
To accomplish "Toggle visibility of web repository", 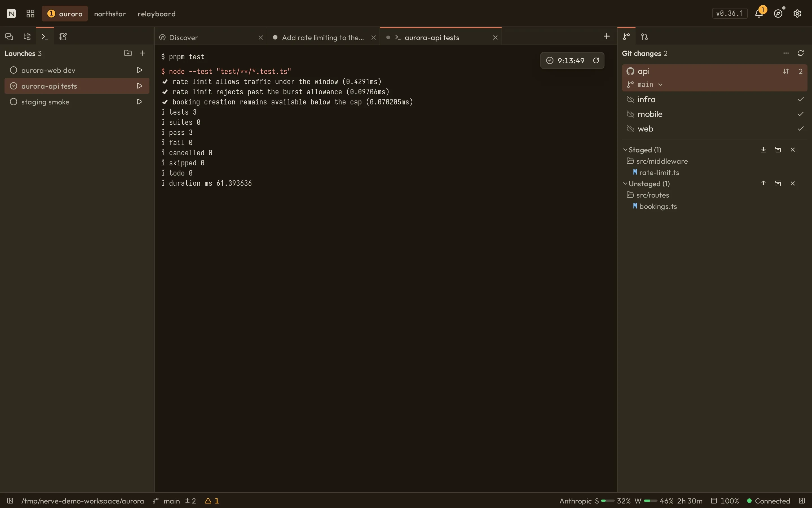I will pos(630,129).
